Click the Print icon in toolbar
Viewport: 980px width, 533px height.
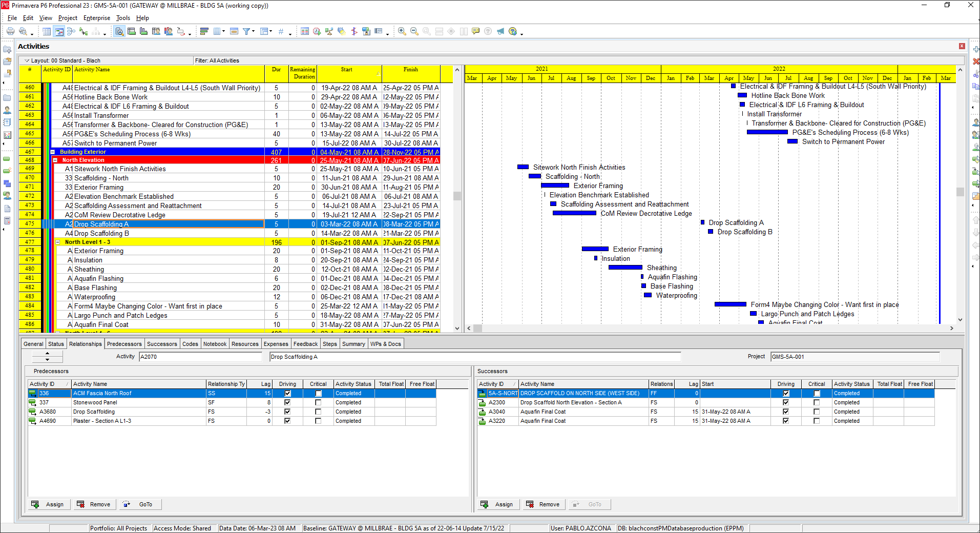[10, 31]
